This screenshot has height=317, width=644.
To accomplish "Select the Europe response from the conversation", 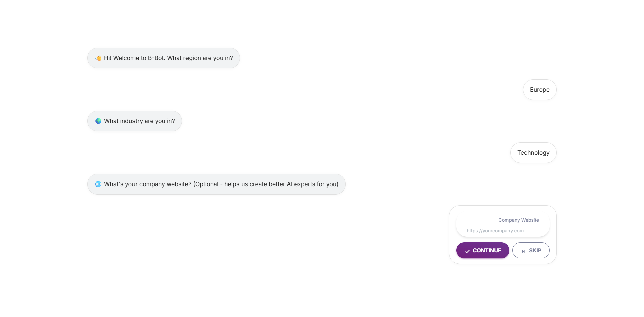I will 540,89.
